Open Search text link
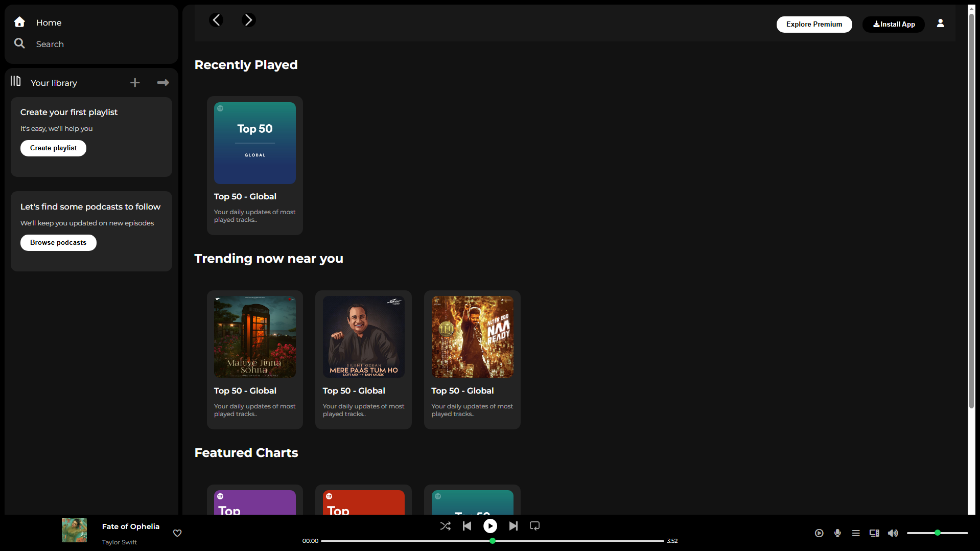 click(x=50, y=44)
